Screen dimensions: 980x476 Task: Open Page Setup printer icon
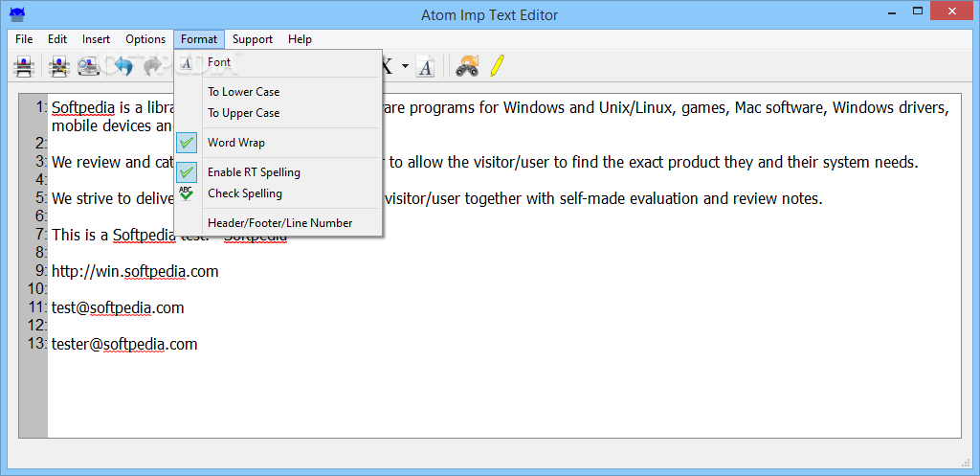tap(59, 66)
